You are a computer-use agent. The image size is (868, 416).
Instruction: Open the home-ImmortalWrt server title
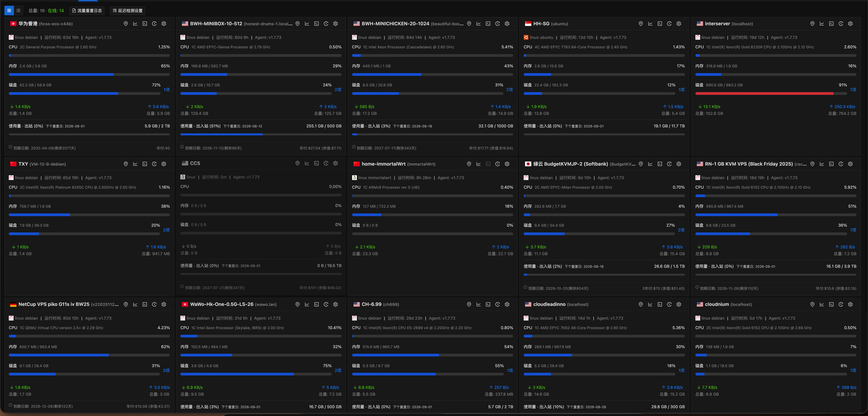383,164
